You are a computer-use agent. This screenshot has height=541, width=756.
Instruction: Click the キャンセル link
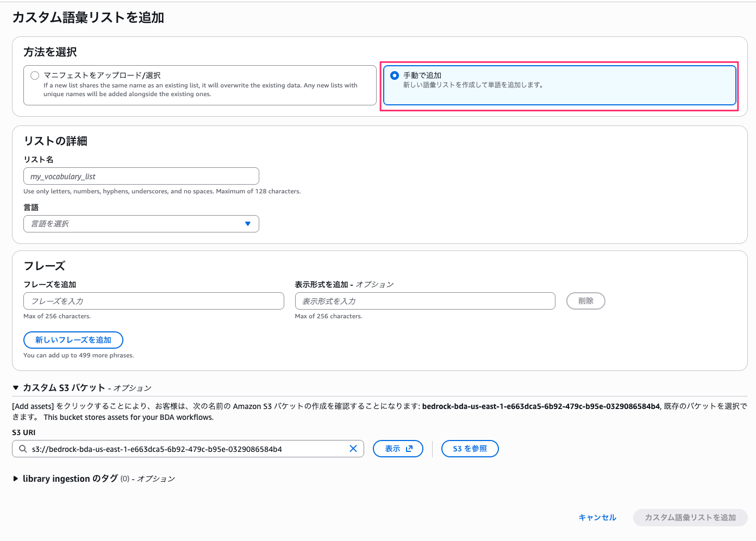(597, 518)
